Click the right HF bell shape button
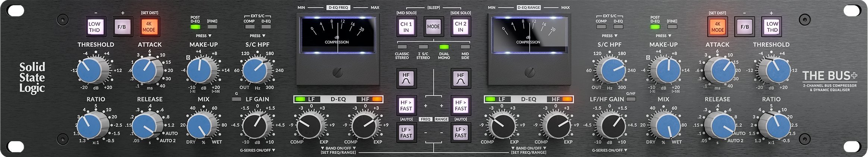Image resolution: width=868 pixels, height=157 pixels. pyautogui.click(x=460, y=79)
